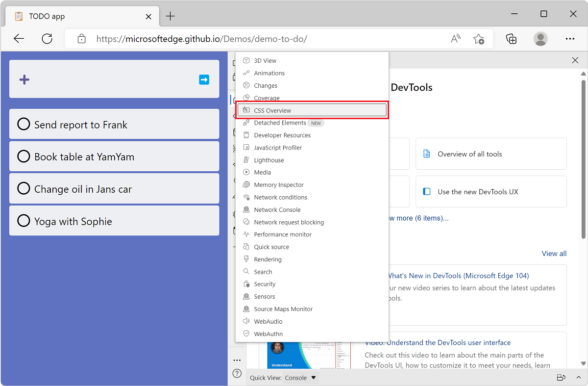Click the 'View all' link
This screenshot has width=588, height=386.
coord(554,253)
